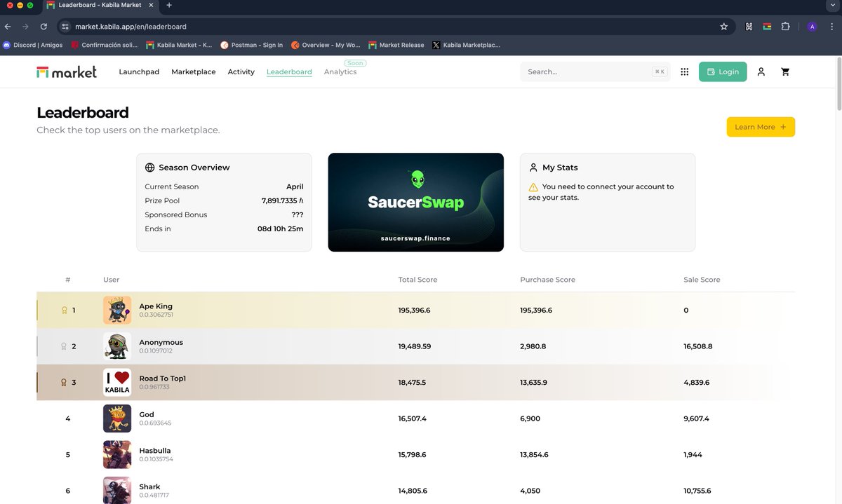Click the apps grid icon beside Login

click(x=684, y=71)
